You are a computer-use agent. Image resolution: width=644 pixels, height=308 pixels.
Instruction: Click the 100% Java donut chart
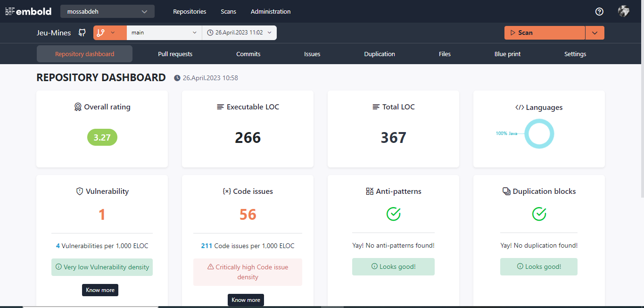(539, 133)
